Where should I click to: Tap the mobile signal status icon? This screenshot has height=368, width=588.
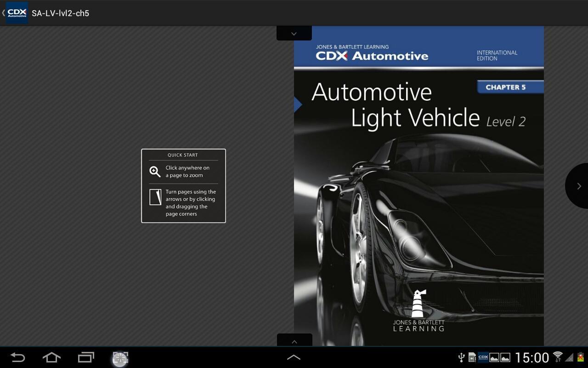(569, 357)
